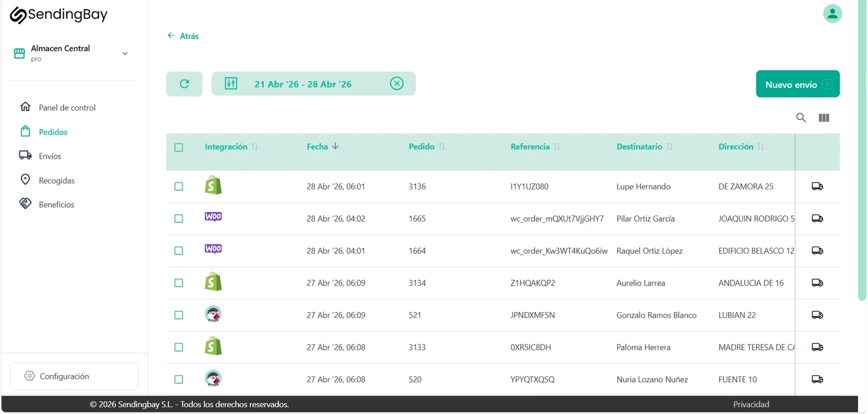
Task: Click the truck icon for order 521
Action: pyautogui.click(x=817, y=315)
